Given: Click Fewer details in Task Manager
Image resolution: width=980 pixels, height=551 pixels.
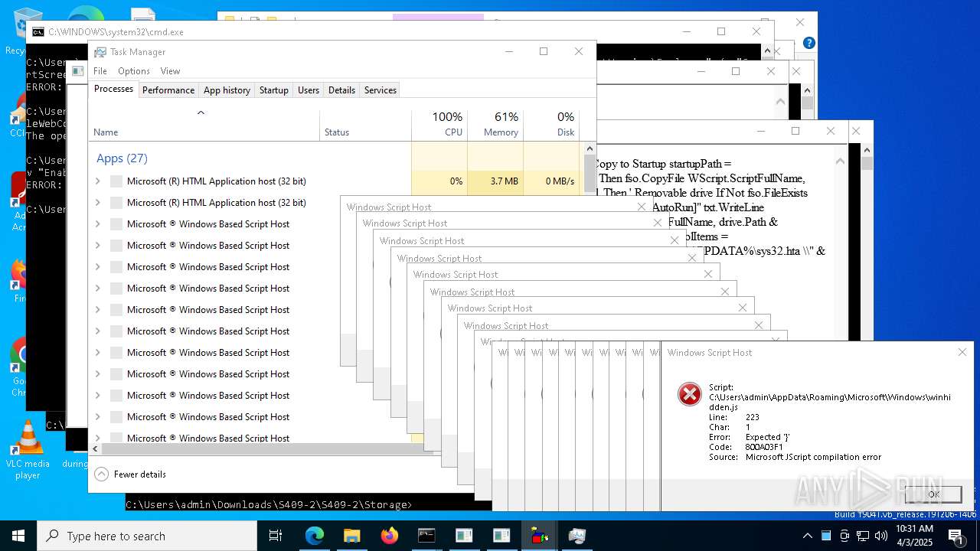Looking at the screenshot, I should pos(140,474).
